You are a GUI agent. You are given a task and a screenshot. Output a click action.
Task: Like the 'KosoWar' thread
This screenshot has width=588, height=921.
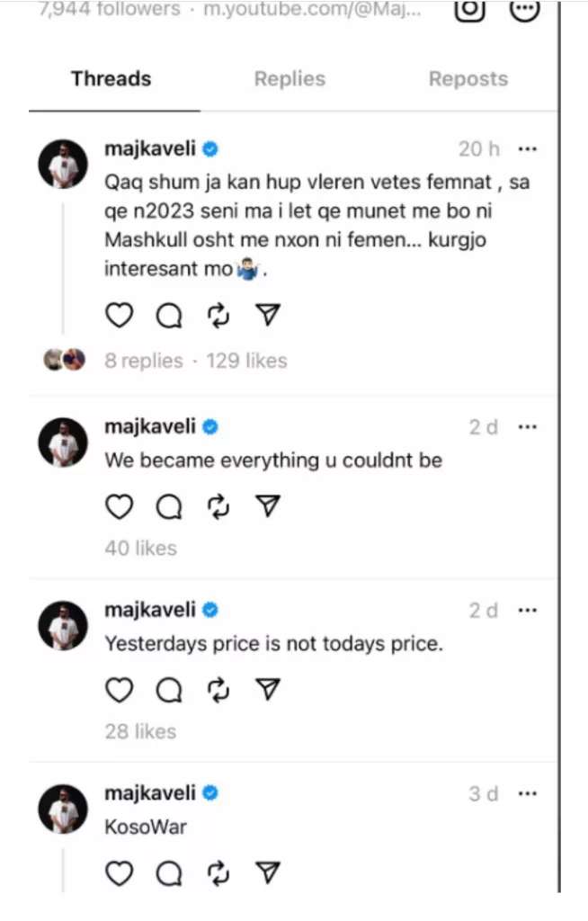[120, 872]
